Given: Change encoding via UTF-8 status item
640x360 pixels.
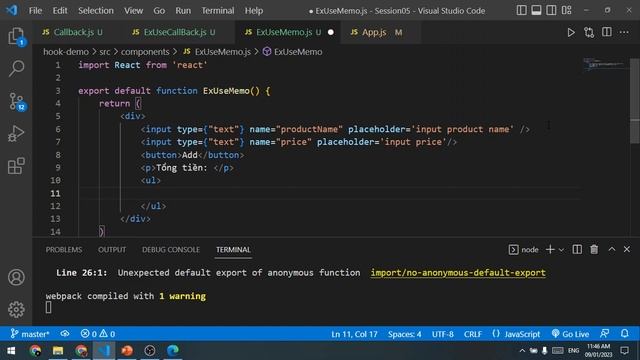Looking at the screenshot, I should (443, 334).
